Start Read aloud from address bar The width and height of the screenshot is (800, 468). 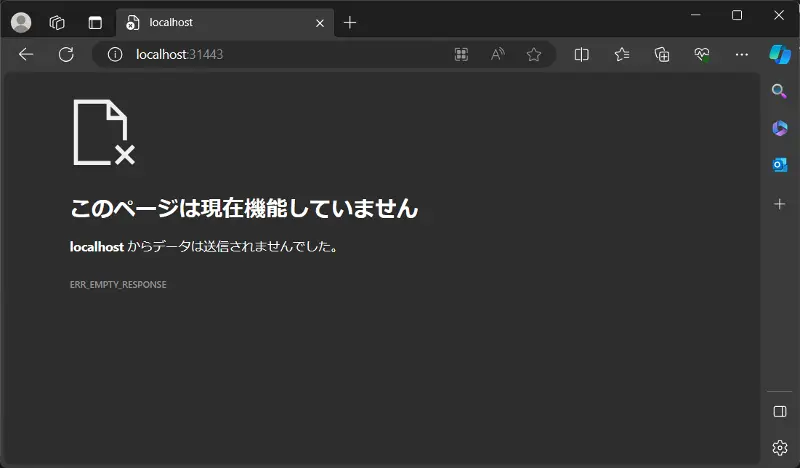tap(497, 54)
